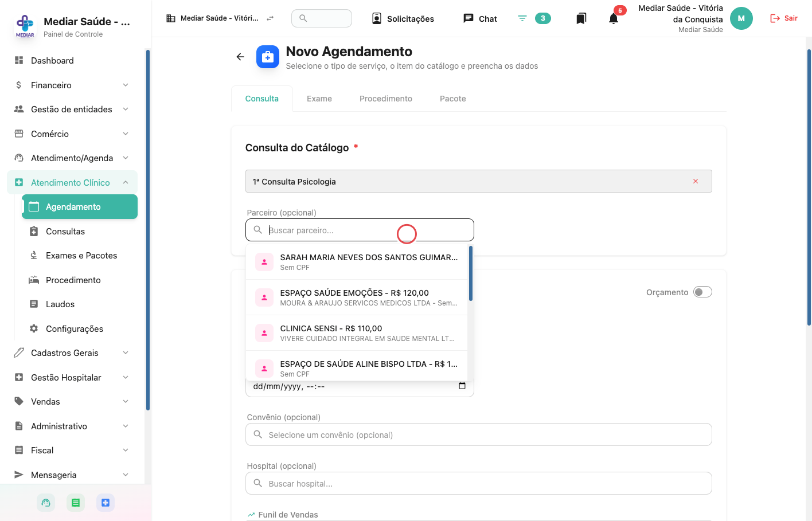Click the Buscar hospital input field

click(x=479, y=483)
